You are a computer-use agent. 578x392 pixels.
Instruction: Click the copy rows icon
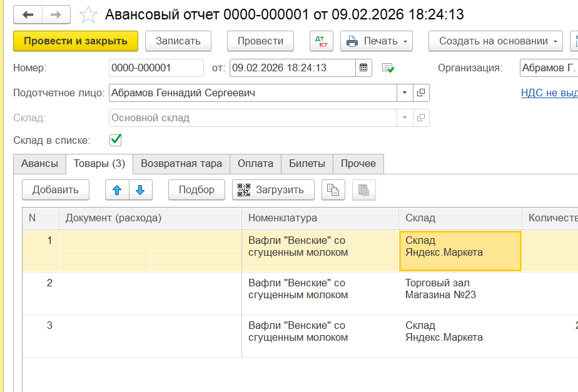point(333,190)
